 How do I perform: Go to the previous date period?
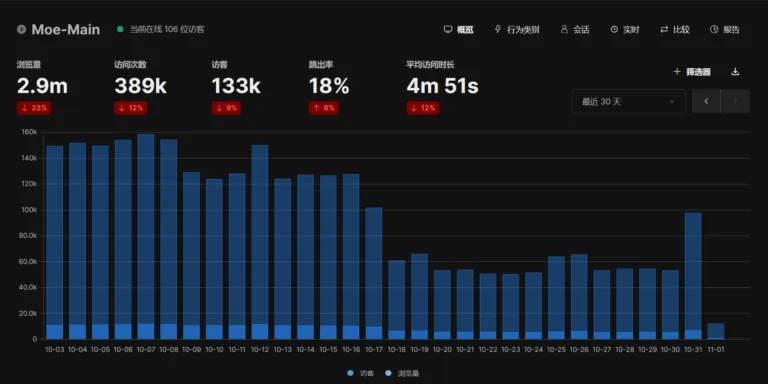(x=706, y=101)
